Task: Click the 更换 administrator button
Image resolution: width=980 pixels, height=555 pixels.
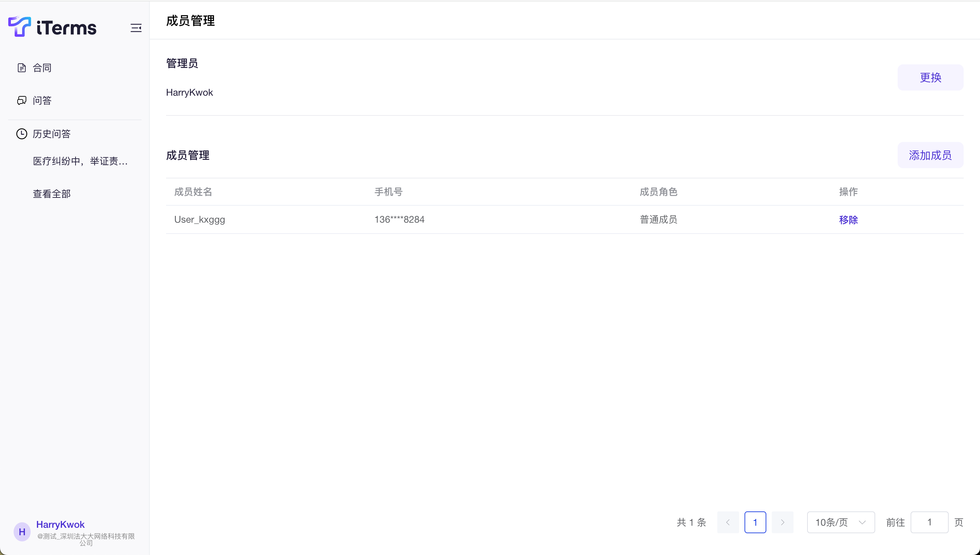Action: click(930, 77)
